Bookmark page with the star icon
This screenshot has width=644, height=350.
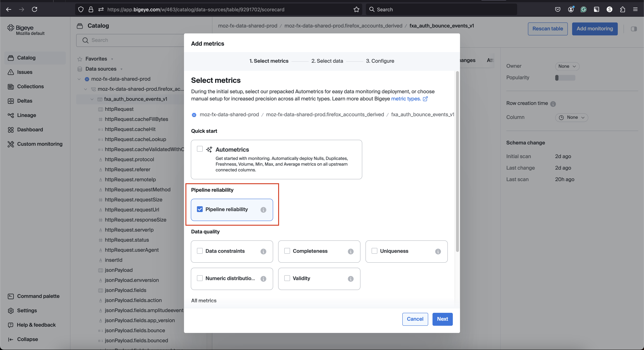coord(356,10)
